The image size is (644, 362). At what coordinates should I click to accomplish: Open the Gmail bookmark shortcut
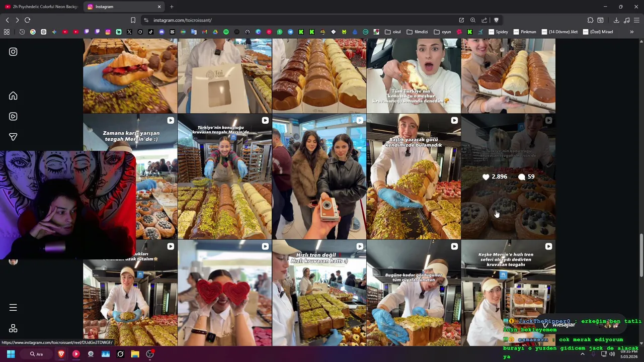204,32
